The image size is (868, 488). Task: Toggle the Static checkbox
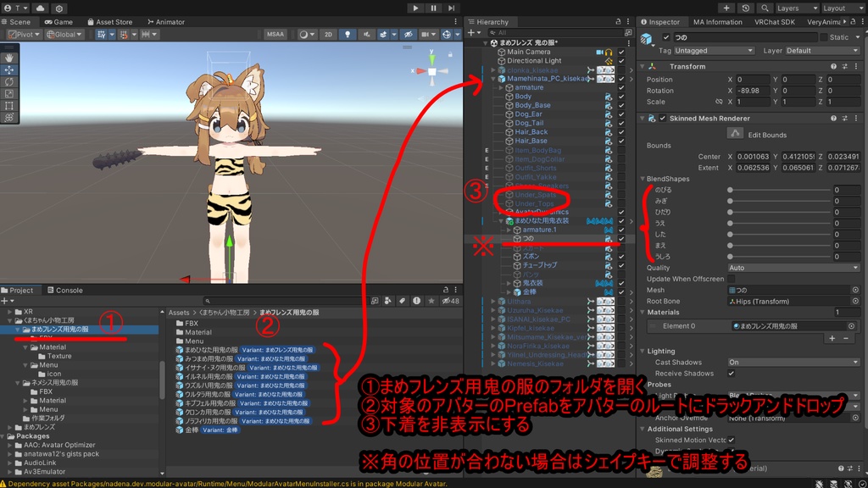tap(824, 37)
